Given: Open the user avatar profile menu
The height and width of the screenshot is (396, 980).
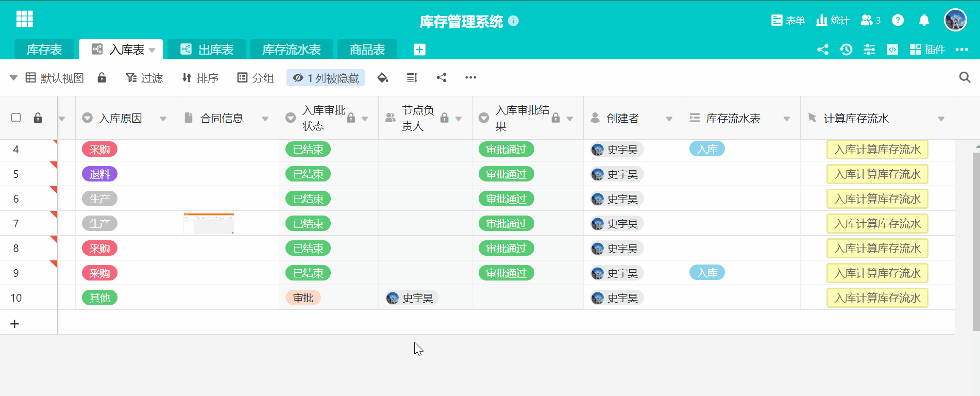Looking at the screenshot, I should 955,20.
